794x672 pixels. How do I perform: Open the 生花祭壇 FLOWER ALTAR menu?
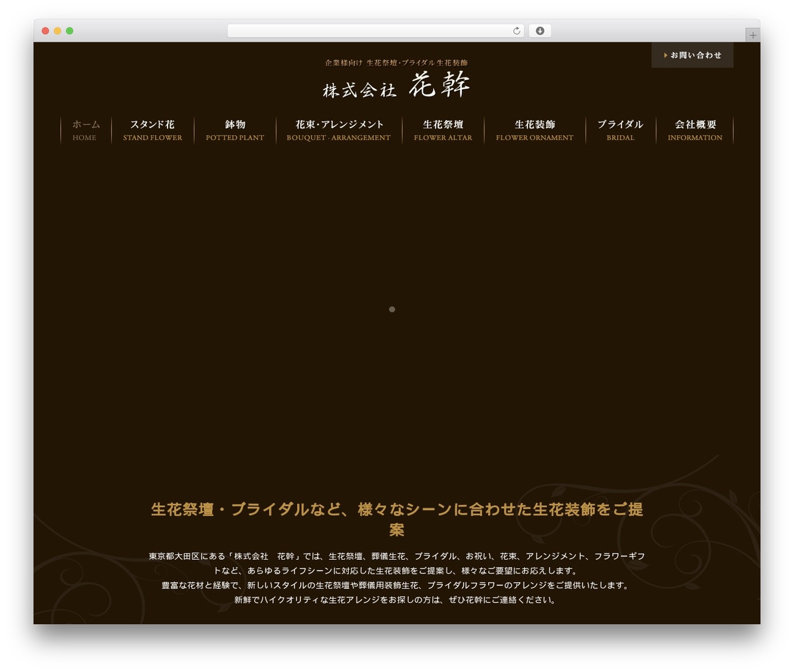click(x=443, y=130)
